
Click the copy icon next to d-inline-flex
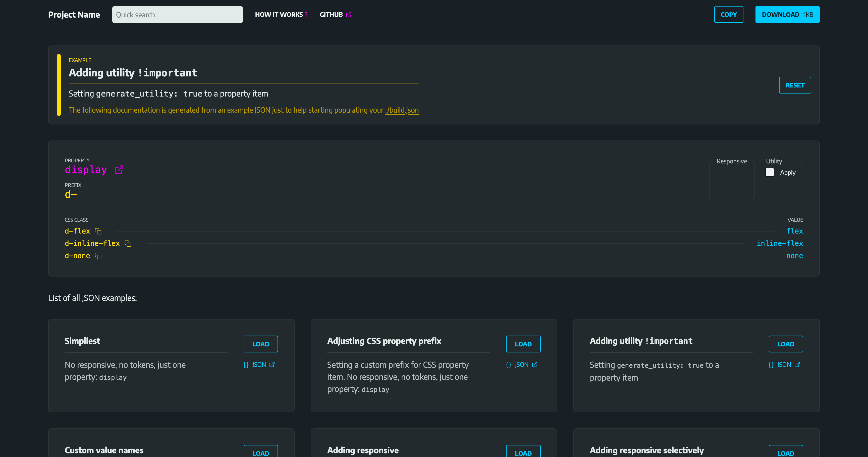coord(128,244)
